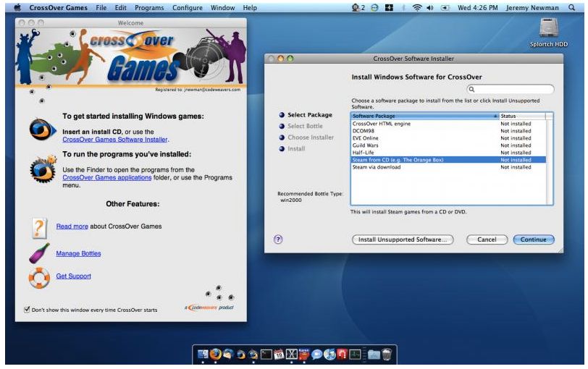Image resolution: width=588 pixels, height=369 pixels.
Task: Click the Wed 4:26 PM clock
Action: 478,7
